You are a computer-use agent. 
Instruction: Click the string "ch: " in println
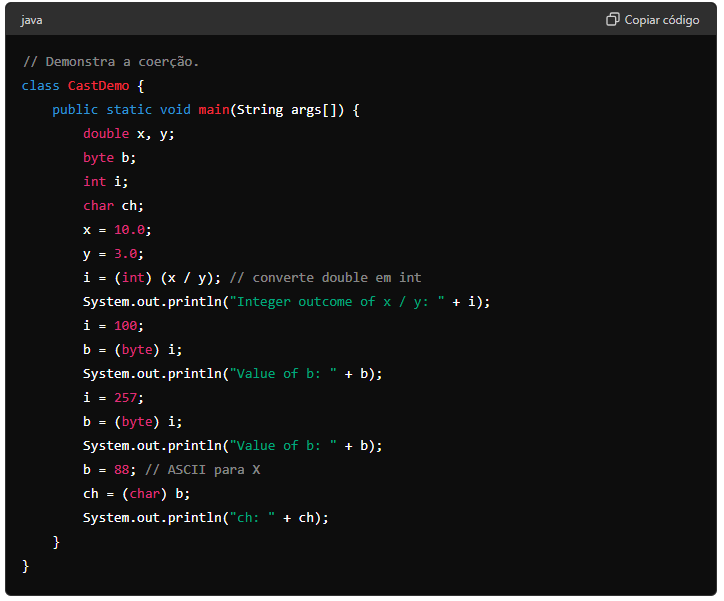coord(252,518)
